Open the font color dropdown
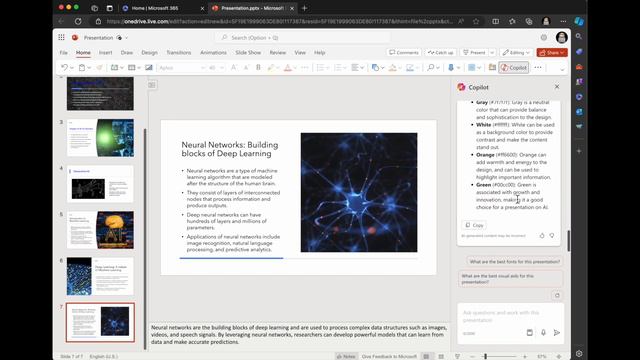The image size is (640, 360). coord(295,68)
